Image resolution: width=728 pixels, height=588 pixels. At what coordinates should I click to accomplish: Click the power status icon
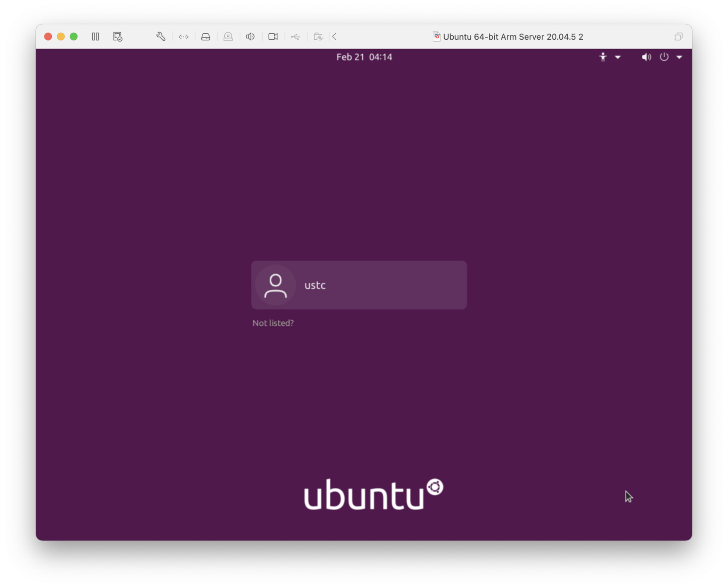pyautogui.click(x=663, y=57)
